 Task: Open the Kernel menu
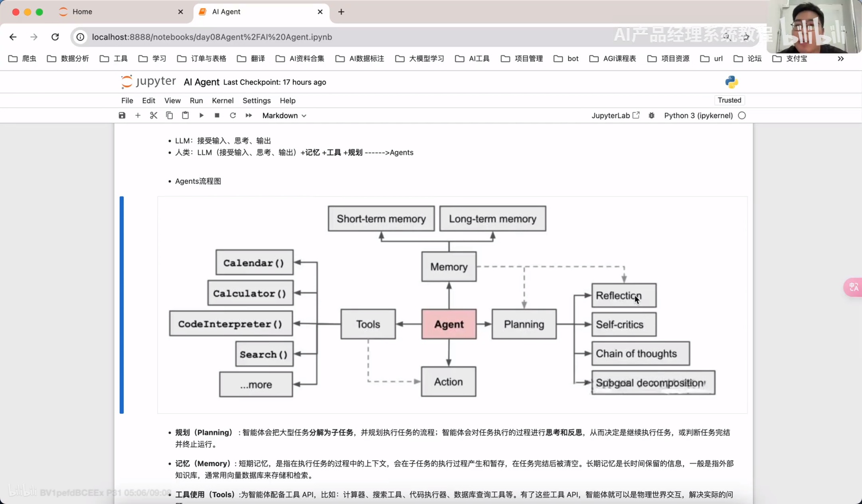[223, 100]
